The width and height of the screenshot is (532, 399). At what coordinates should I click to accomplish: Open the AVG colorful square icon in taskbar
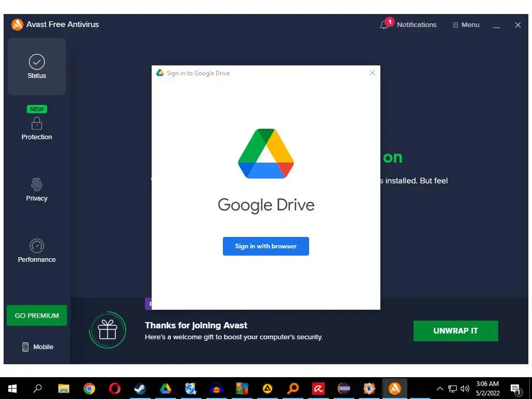tap(242, 389)
